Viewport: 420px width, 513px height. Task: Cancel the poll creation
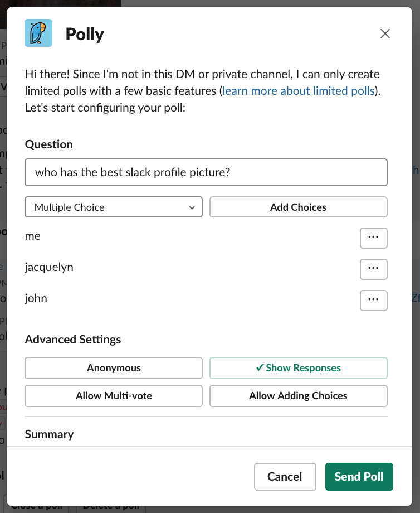coord(285,477)
